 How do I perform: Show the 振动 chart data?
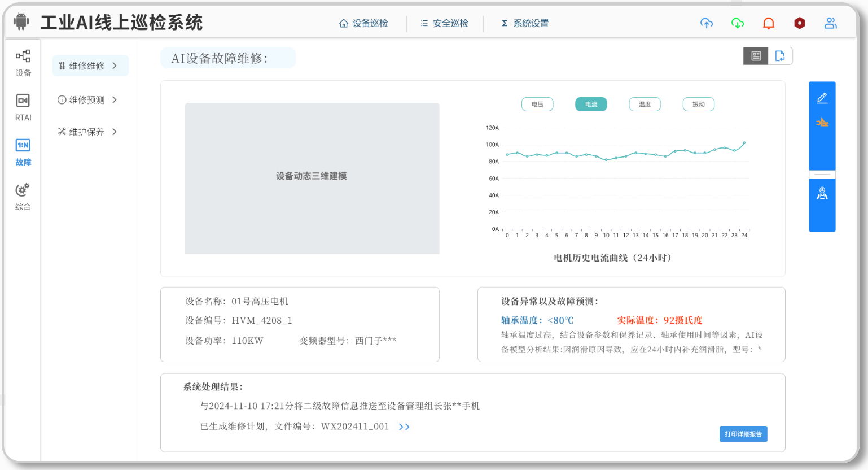click(x=699, y=105)
